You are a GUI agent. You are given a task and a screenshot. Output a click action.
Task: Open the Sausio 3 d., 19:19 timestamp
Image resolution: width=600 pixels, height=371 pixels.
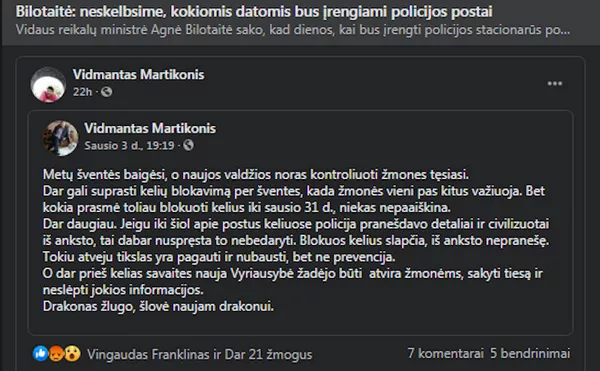(129, 145)
